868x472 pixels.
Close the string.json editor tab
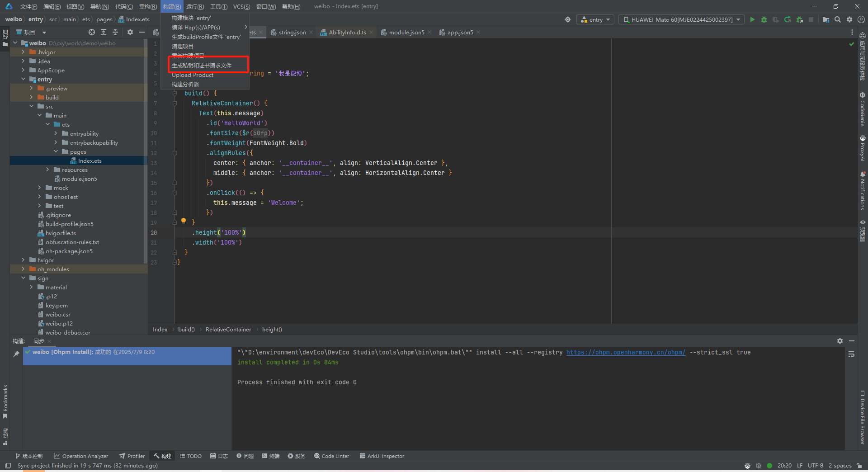[311, 33]
